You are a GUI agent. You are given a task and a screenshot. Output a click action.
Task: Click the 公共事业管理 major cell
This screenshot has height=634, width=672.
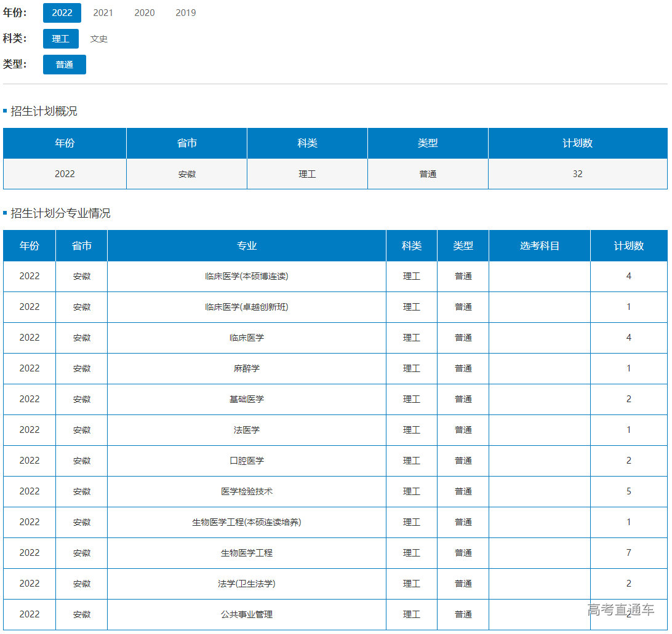click(247, 614)
